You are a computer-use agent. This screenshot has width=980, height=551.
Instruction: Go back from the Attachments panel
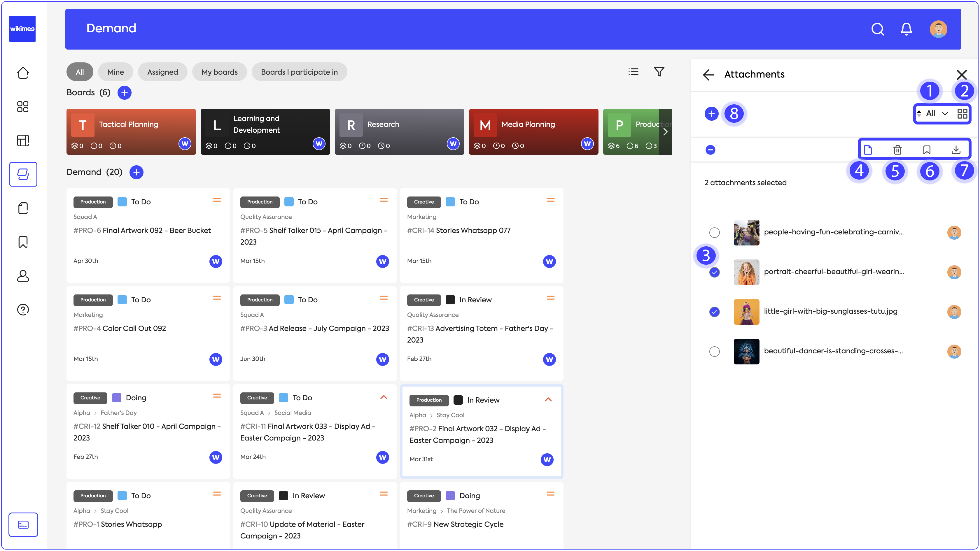(x=708, y=75)
